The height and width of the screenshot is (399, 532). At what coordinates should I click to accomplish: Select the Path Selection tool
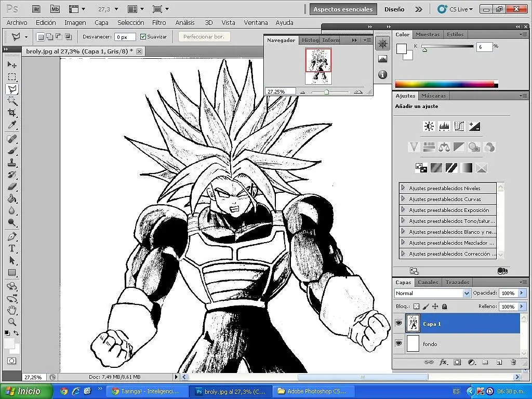(x=12, y=261)
